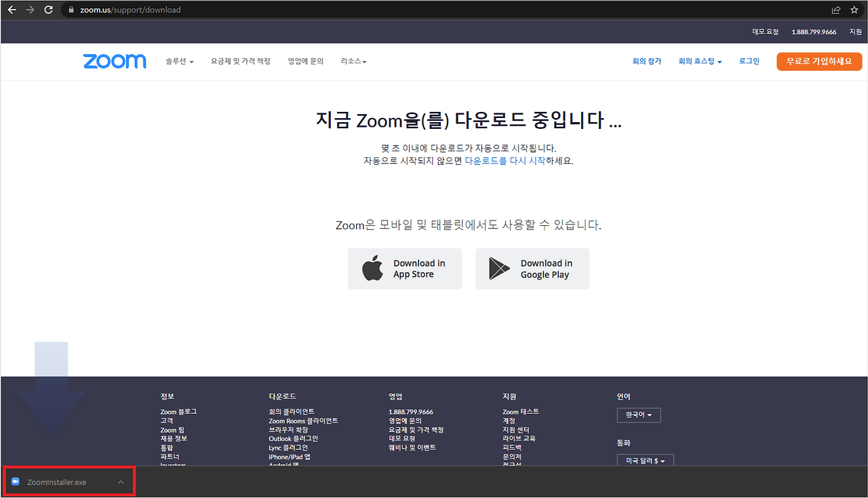Click footer phone number 1.888.799.9666
868x498 pixels.
pyautogui.click(x=411, y=412)
